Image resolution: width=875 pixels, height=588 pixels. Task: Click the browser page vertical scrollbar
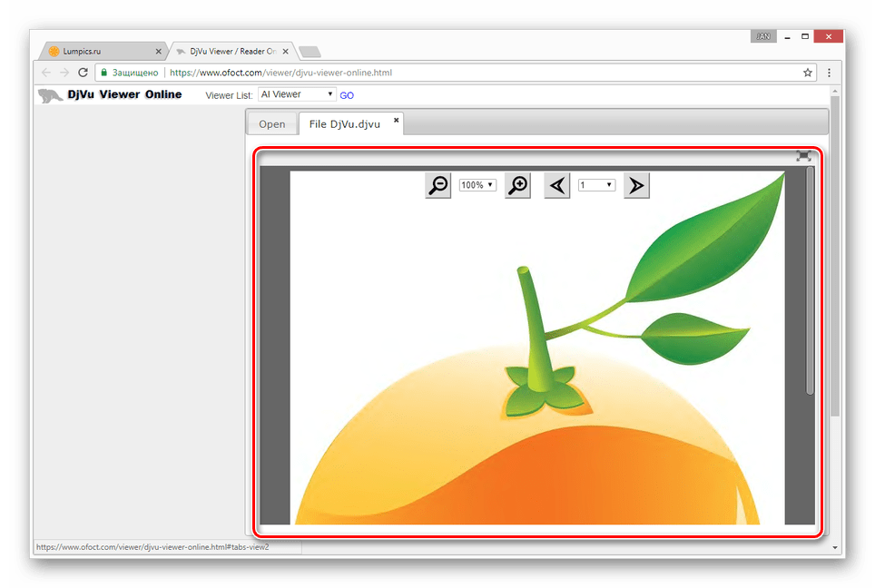click(835, 256)
